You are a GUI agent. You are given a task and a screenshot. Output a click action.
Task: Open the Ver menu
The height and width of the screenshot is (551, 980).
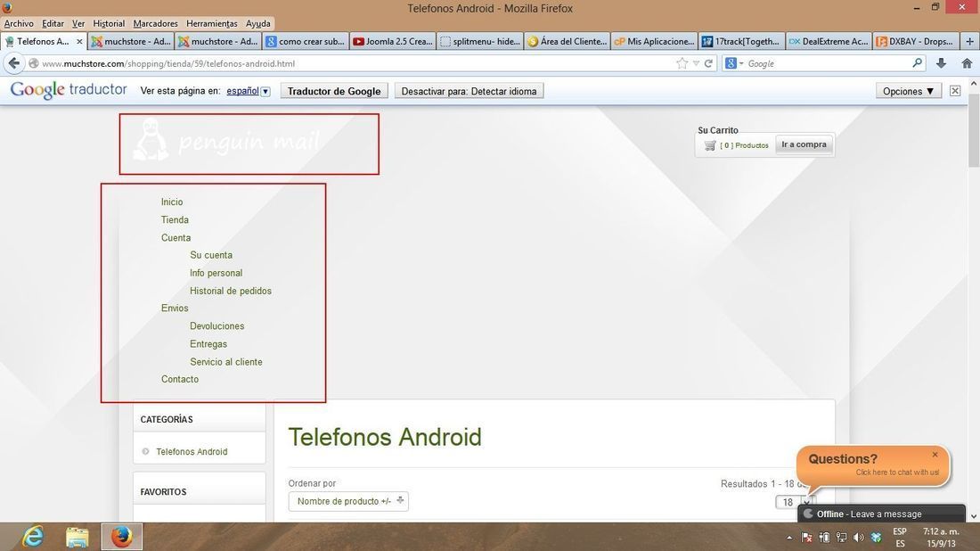point(78,24)
